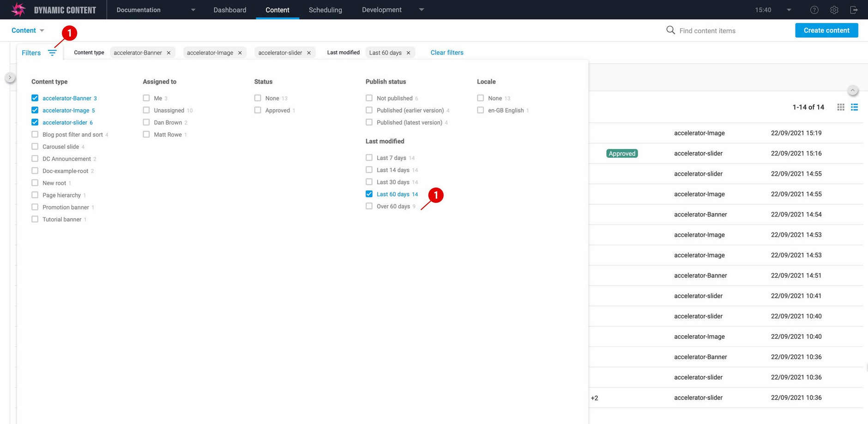
Task: Check Not published filter
Action: point(369,98)
